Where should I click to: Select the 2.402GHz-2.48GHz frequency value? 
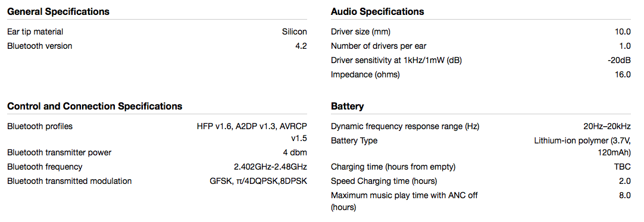point(270,167)
